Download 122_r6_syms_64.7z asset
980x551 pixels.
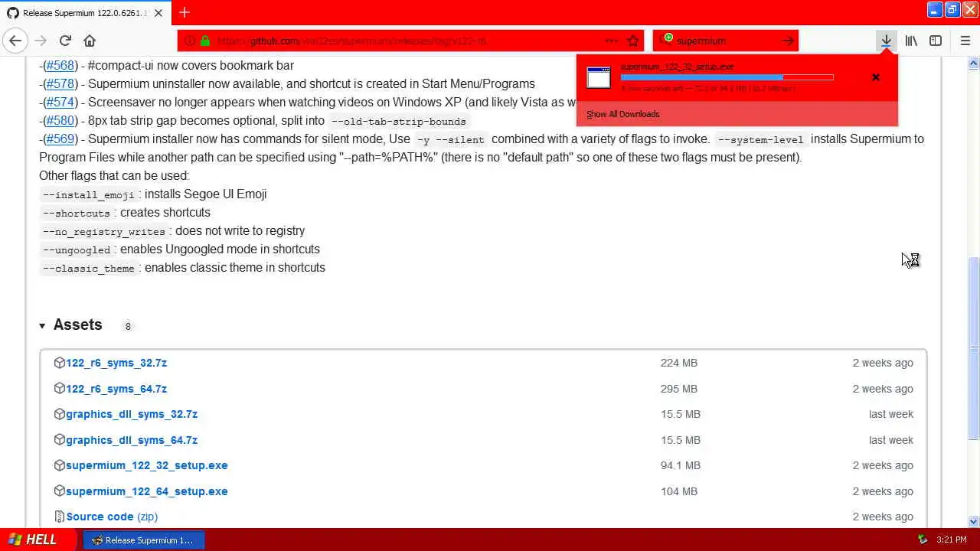116,389
